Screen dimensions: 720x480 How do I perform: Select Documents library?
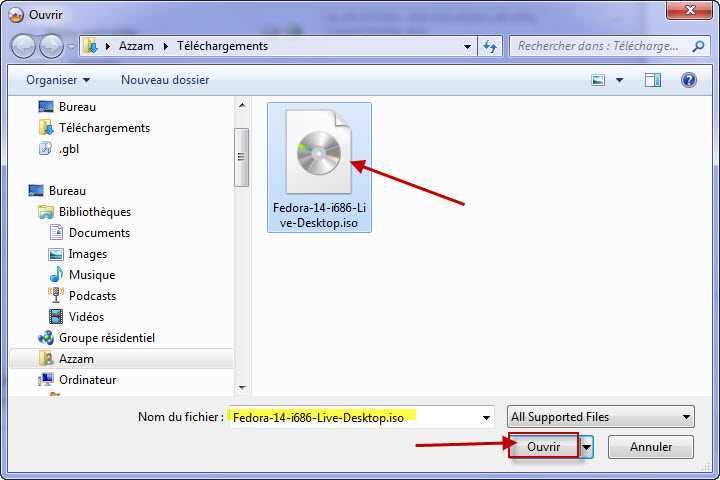point(99,233)
